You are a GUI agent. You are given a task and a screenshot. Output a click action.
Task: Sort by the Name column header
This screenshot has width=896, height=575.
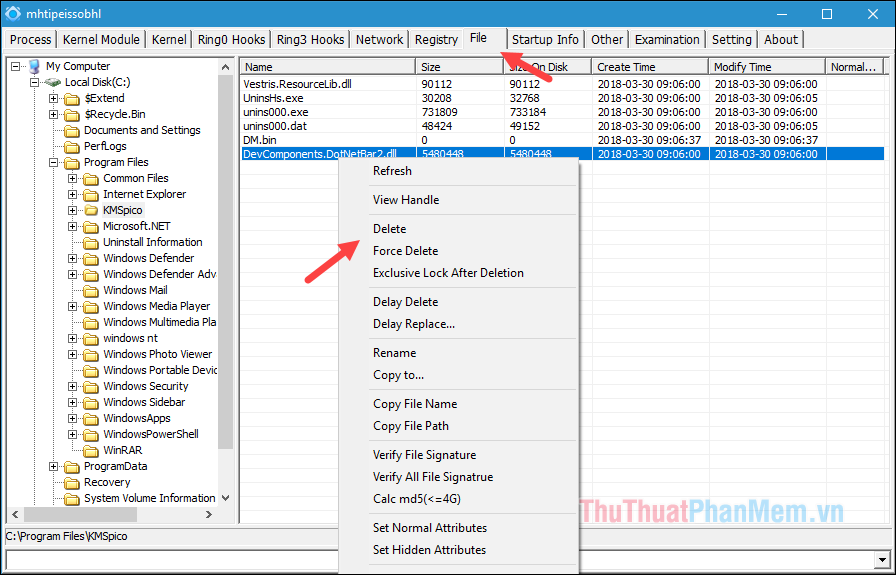tap(328, 67)
